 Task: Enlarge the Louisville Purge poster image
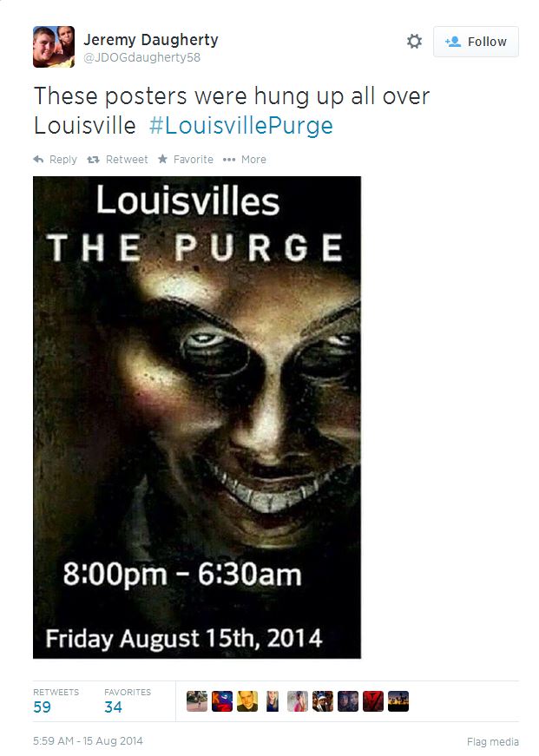197,417
